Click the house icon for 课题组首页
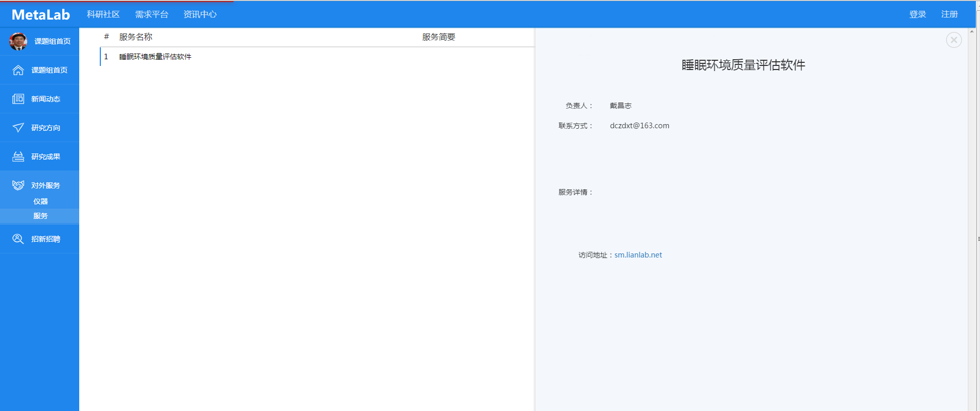Image resolution: width=980 pixels, height=411 pixels. coord(18,70)
